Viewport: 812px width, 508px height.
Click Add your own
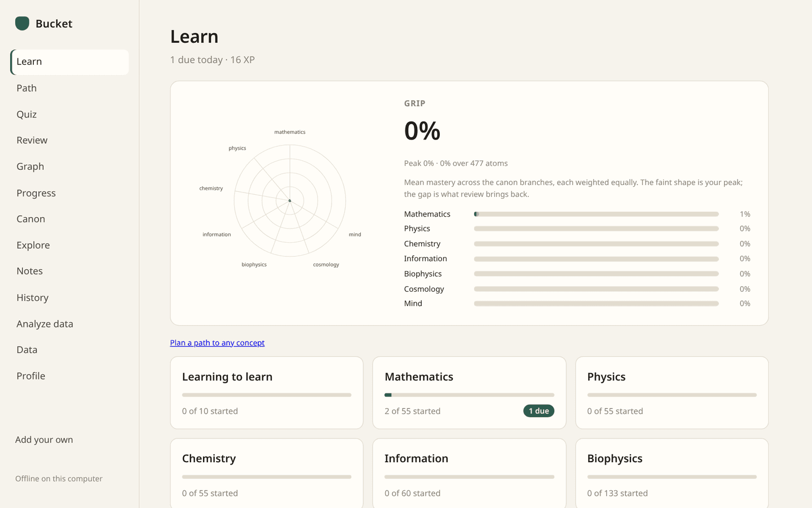click(x=44, y=440)
